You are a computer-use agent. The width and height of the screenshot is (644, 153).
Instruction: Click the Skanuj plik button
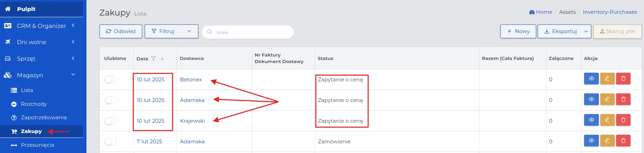tap(617, 31)
